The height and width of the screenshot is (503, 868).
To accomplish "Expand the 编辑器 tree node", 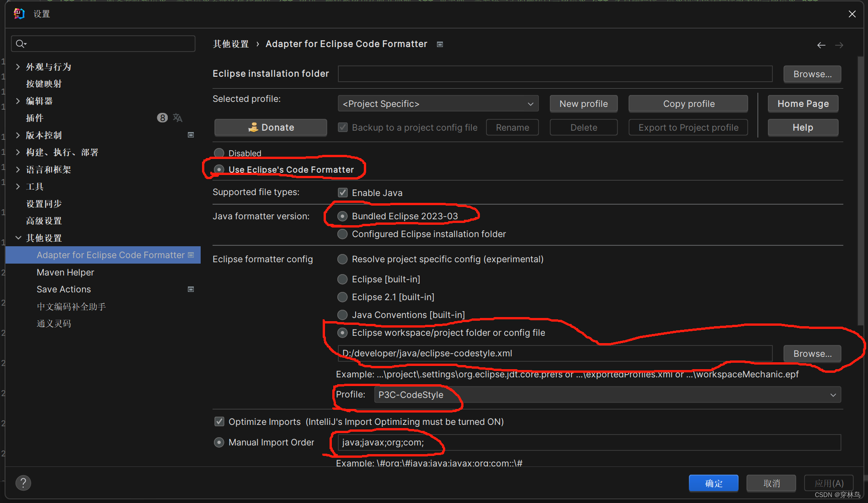I will coord(18,101).
